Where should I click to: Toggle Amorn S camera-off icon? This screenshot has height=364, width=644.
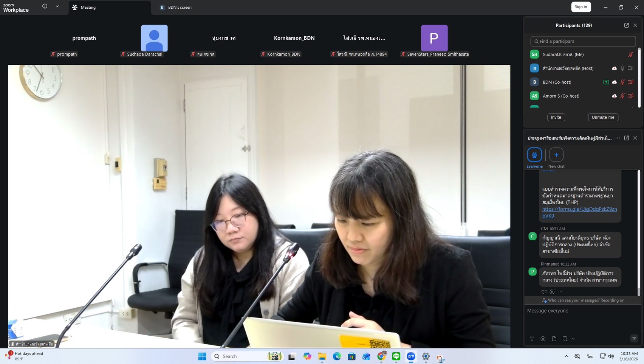pos(630,96)
